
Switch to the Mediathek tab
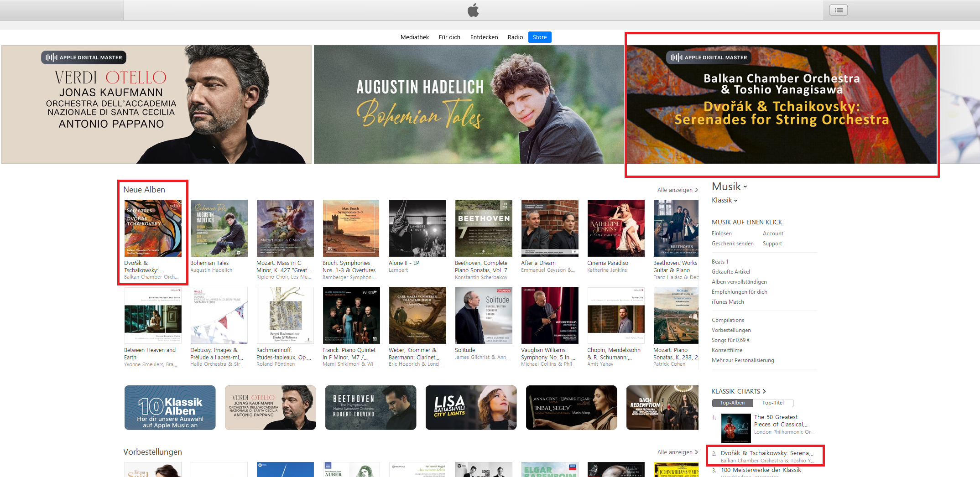tap(414, 37)
